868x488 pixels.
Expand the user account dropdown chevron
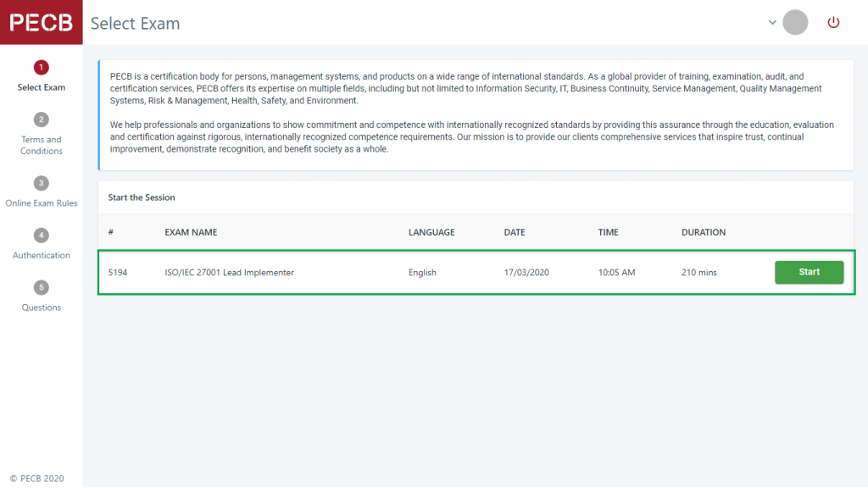(772, 23)
